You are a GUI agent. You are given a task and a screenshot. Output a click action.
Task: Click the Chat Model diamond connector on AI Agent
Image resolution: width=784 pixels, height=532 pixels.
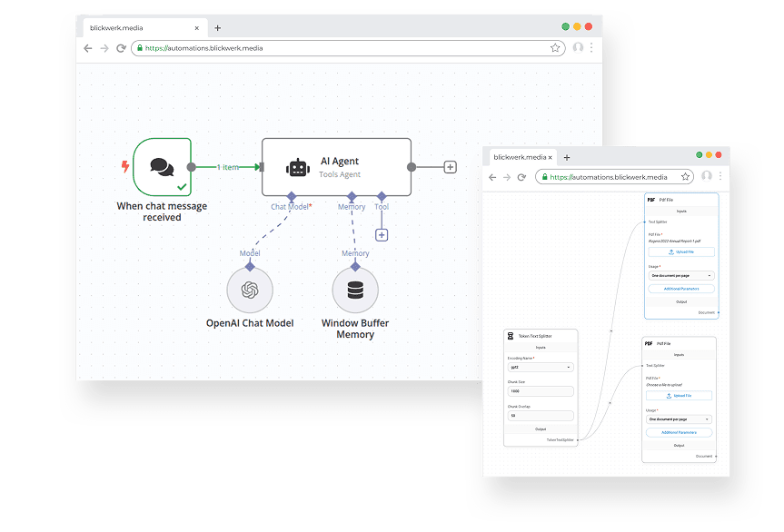292,196
